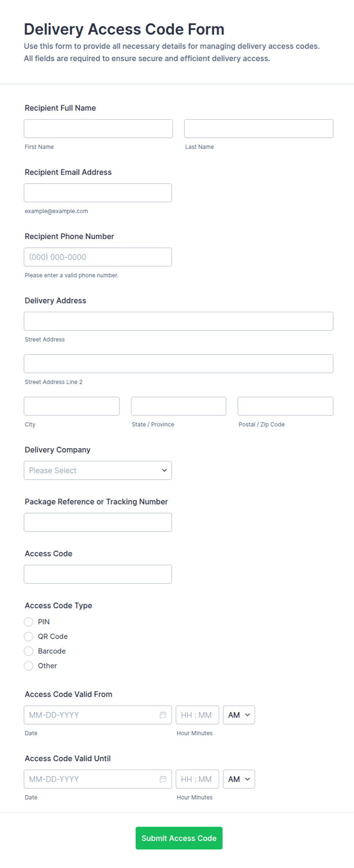This screenshot has width=354, height=868.
Task: Pick the Other access code type
Action: [29, 666]
